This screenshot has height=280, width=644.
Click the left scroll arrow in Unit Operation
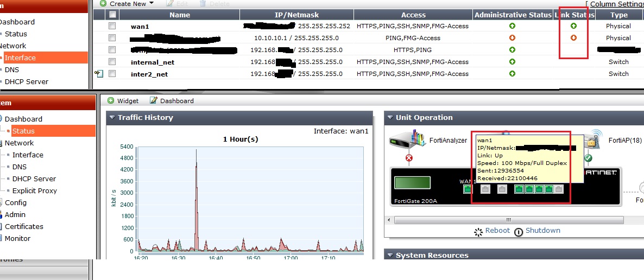(390, 220)
